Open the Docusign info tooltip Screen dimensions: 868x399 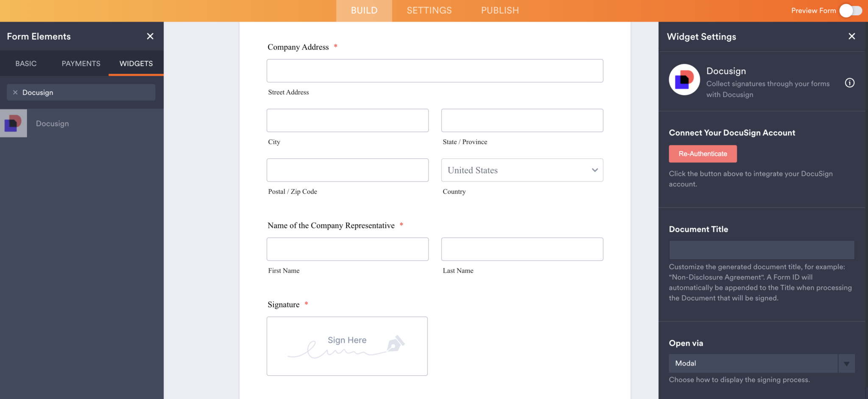(850, 83)
